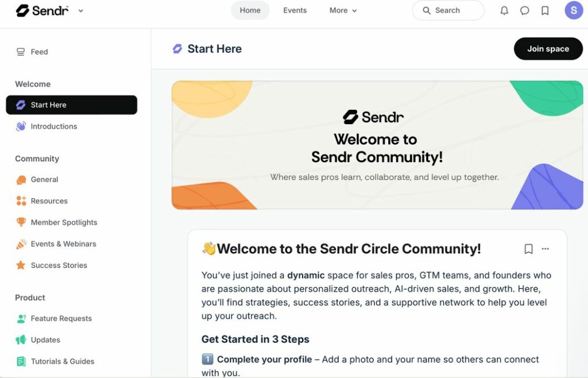Image resolution: width=588 pixels, height=378 pixels.
Task: Bookmark the Welcome post
Action: [x=528, y=248]
